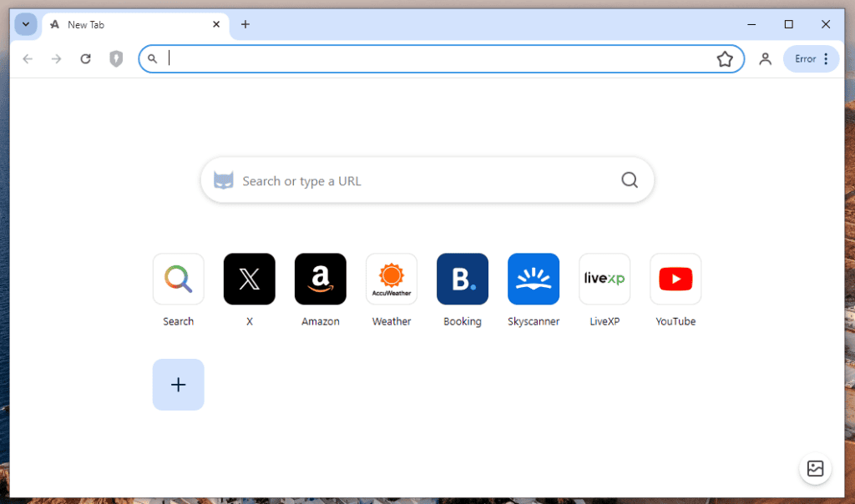Click the shield icon in the address bar
Viewport: 855px width, 504px height.
pos(115,58)
